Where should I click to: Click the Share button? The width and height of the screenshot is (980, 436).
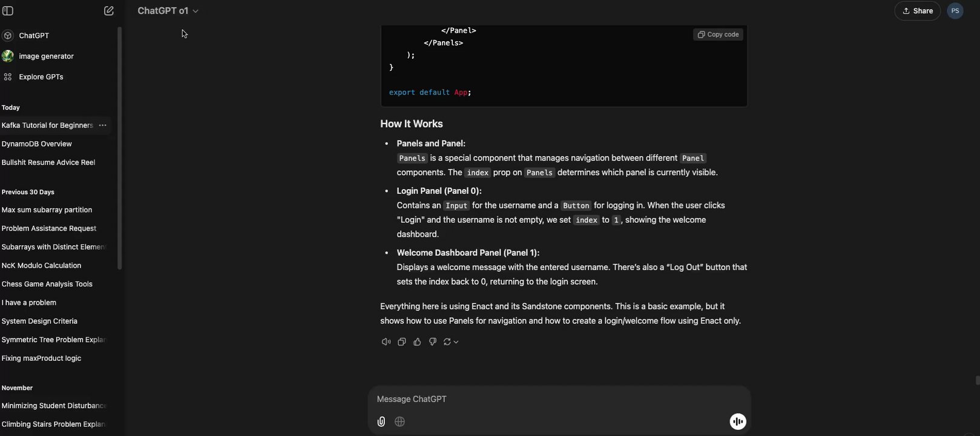click(x=917, y=11)
